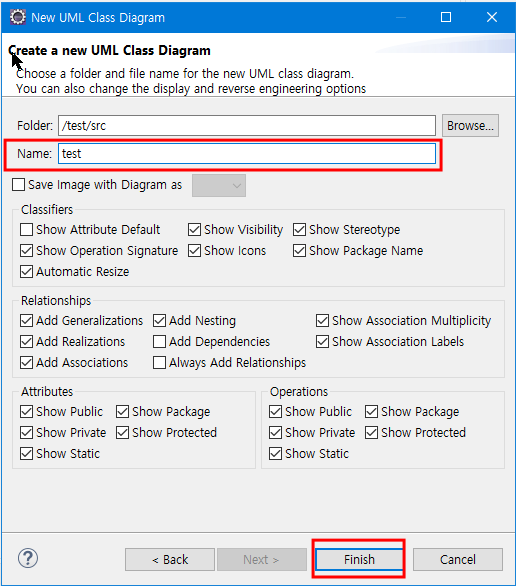The height and width of the screenshot is (586, 516).
Task: Toggle Add Nesting checkbox
Action: tap(160, 321)
